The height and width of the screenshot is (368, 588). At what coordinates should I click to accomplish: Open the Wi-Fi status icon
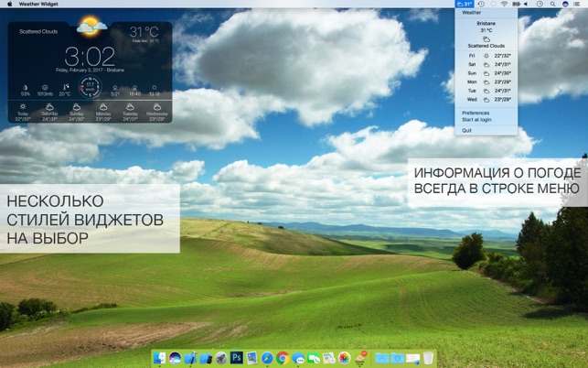(504, 4)
